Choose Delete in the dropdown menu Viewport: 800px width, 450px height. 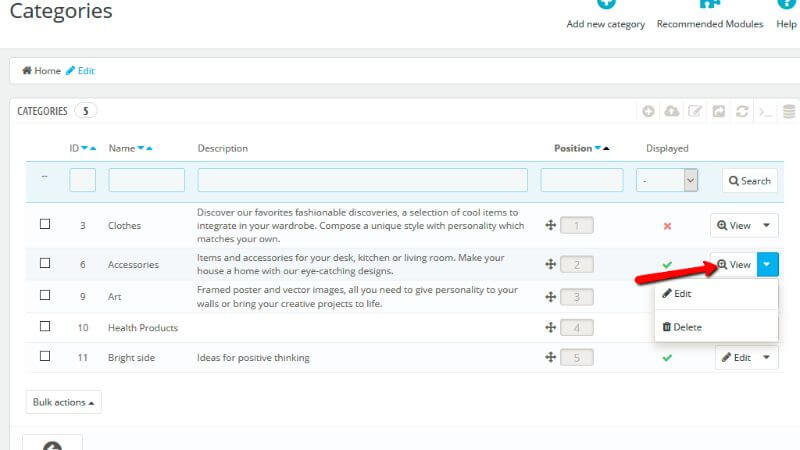tap(716, 327)
